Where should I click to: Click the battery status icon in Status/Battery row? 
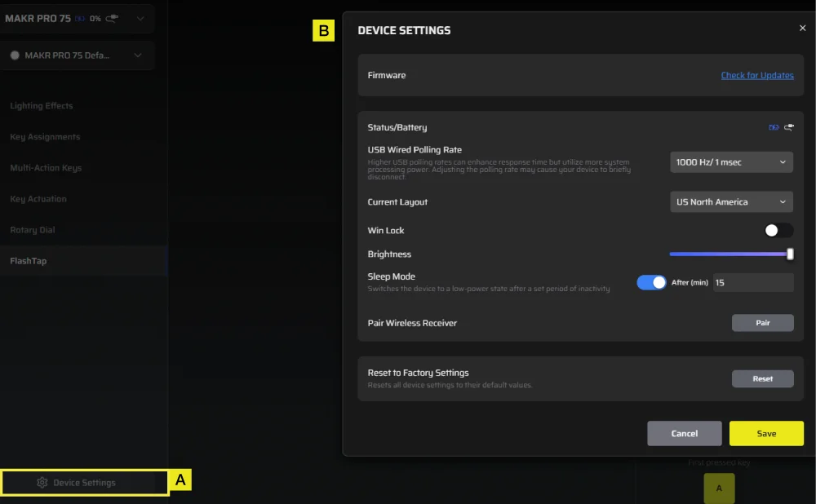tap(774, 127)
